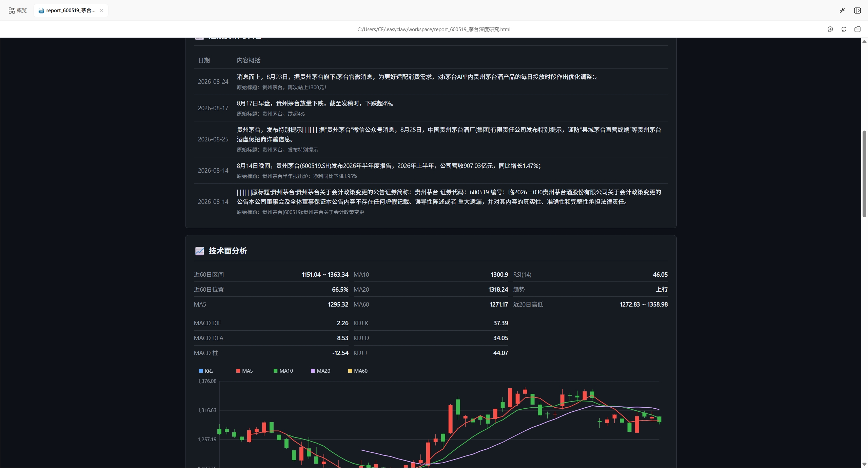Click the 发布特别提示 original title line
The width and height of the screenshot is (868, 468).
277,150
